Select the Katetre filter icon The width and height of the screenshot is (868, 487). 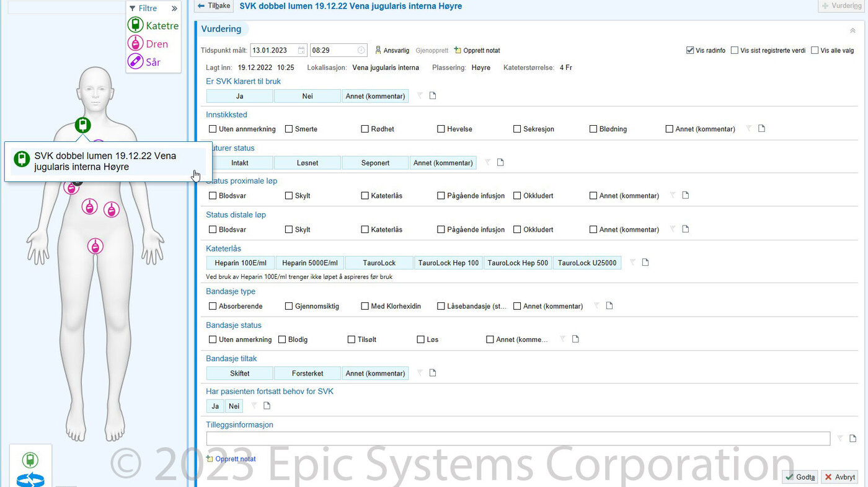(x=136, y=25)
